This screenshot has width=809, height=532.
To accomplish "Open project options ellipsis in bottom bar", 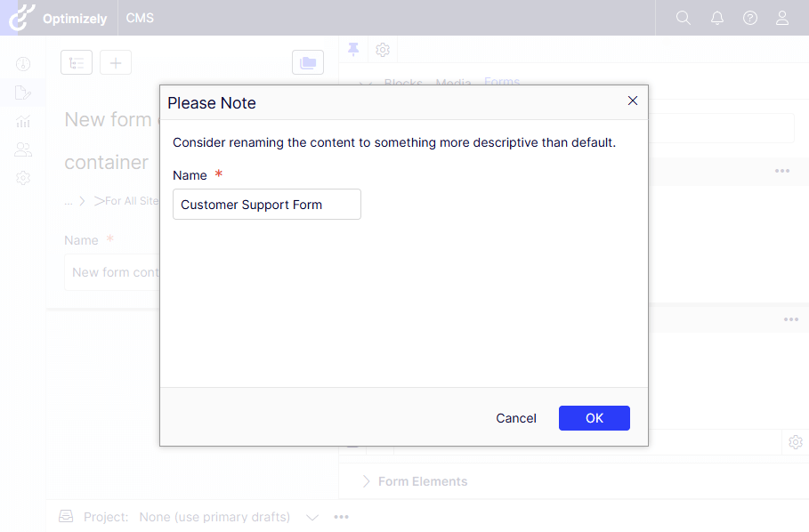I will pyautogui.click(x=342, y=517).
